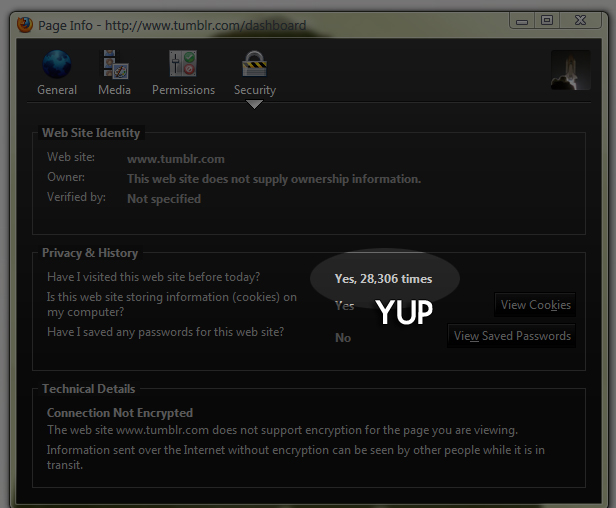Click the 'Verified by:' label

76,197
